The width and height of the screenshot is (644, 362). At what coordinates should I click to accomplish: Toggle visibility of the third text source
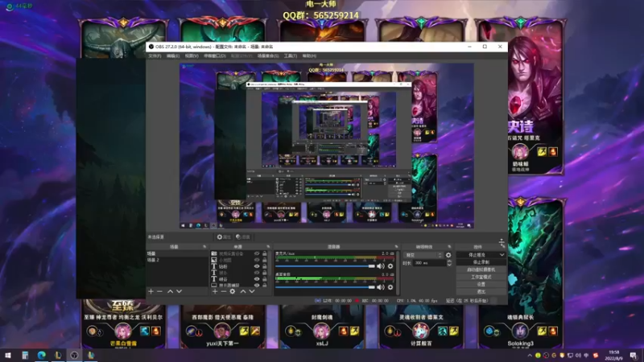click(x=257, y=266)
